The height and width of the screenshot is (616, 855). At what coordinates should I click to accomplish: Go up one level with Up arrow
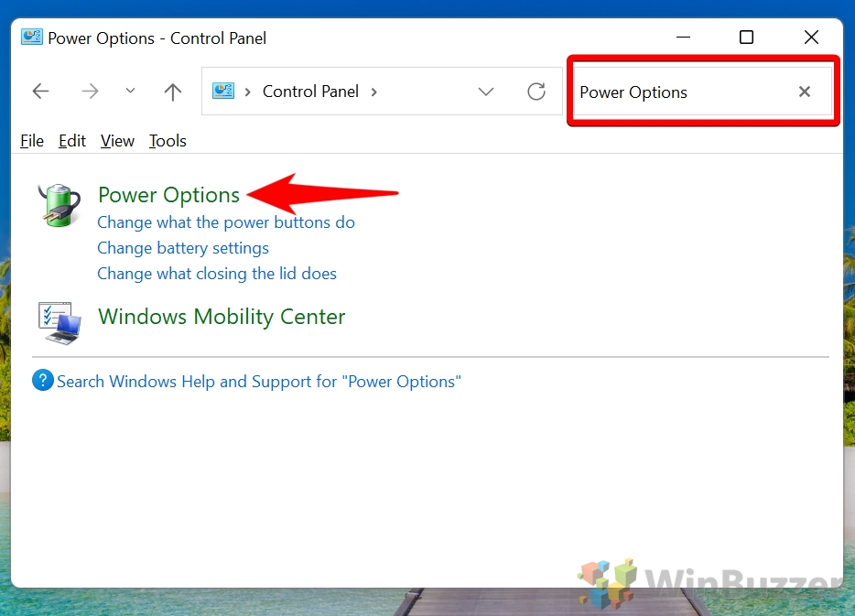[x=173, y=92]
